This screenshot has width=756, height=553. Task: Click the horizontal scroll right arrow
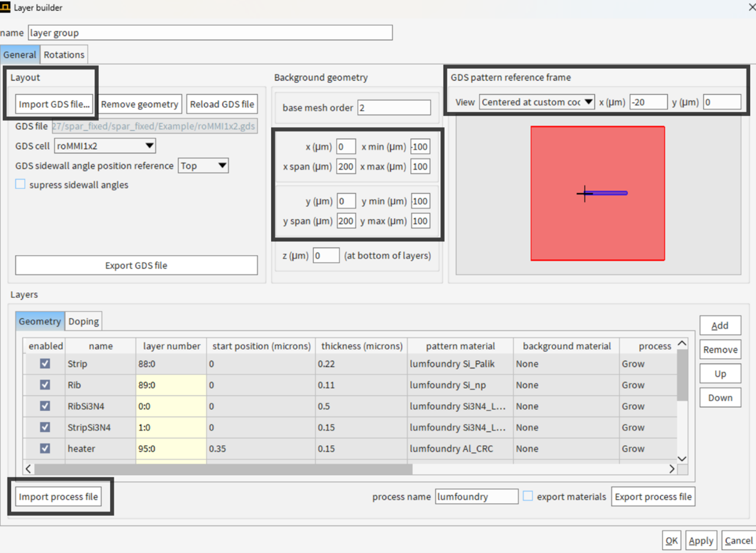pos(671,469)
